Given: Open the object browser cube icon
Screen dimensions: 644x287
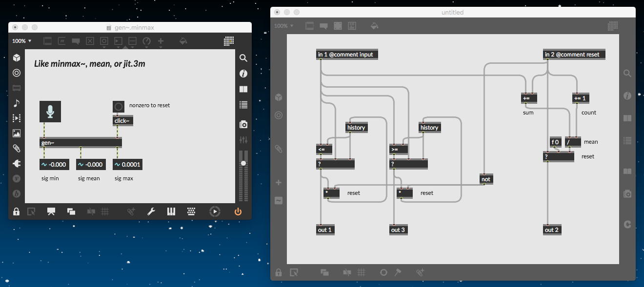Looking at the screenshot, I should [x=17, y=58].
